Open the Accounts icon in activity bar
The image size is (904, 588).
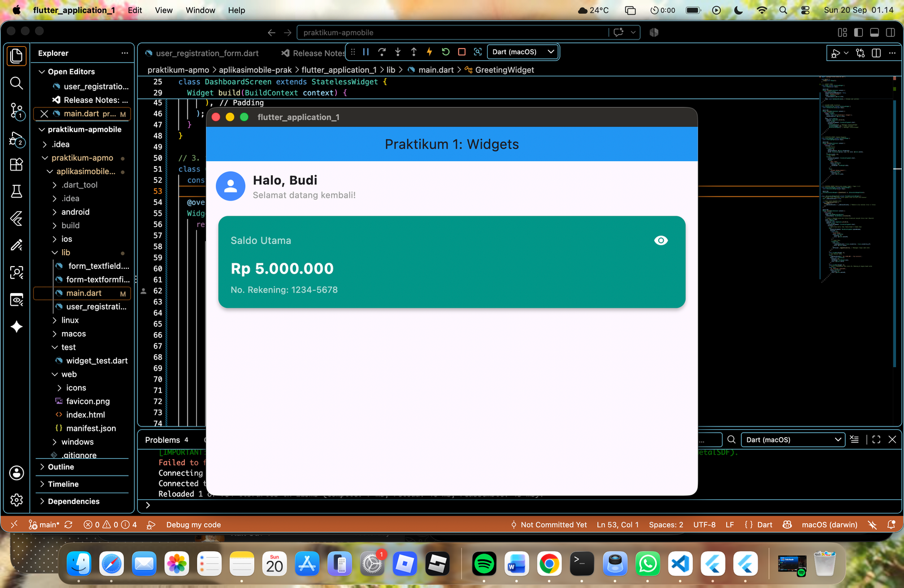pos(16,473)
